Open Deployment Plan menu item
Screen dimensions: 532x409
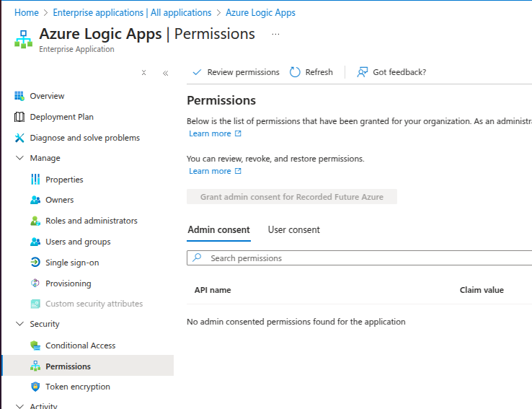pyautogui.click(x=61, y=117)
